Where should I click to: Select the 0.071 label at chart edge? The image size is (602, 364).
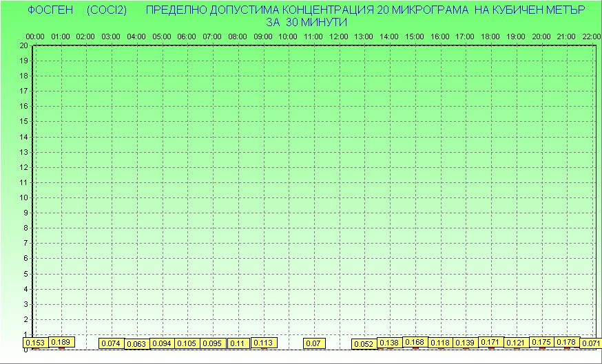[590, 343]
